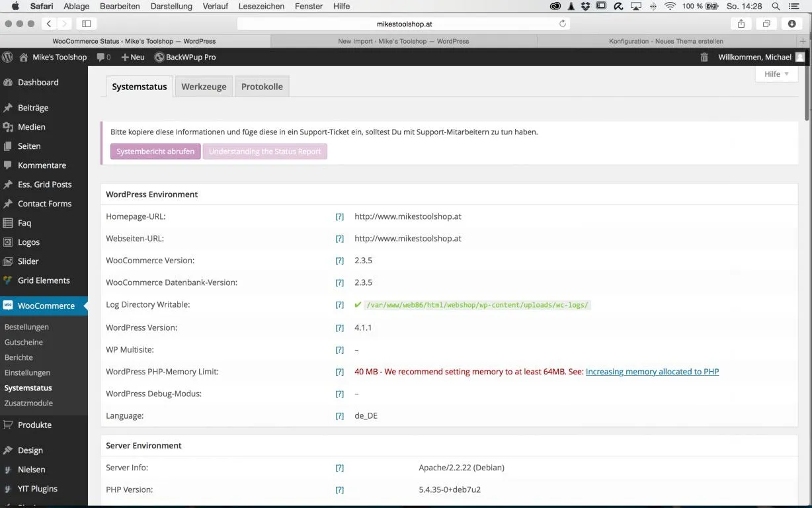Viewport: 812px width, 508px height.
Task: Open the Ablage menu in the menu bar
Action: [77, 6]
